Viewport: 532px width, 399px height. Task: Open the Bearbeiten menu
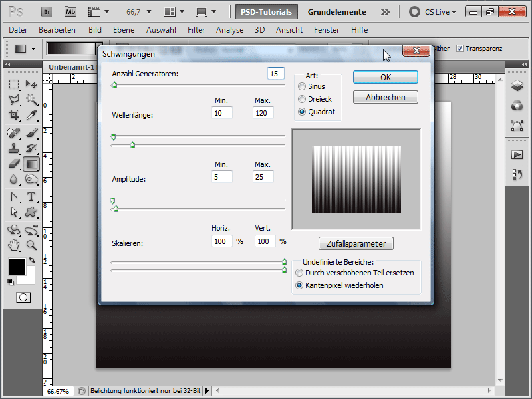(x=57, y=30)
